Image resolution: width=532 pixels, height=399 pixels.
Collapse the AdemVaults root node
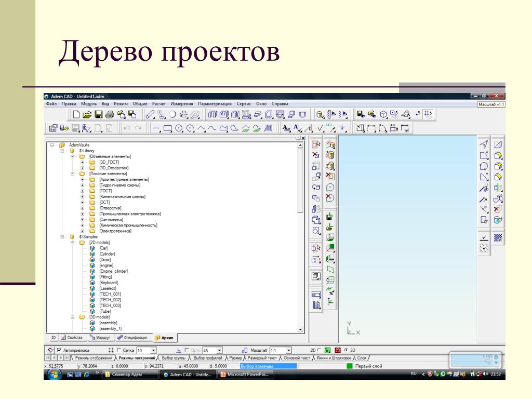(52, 145)
